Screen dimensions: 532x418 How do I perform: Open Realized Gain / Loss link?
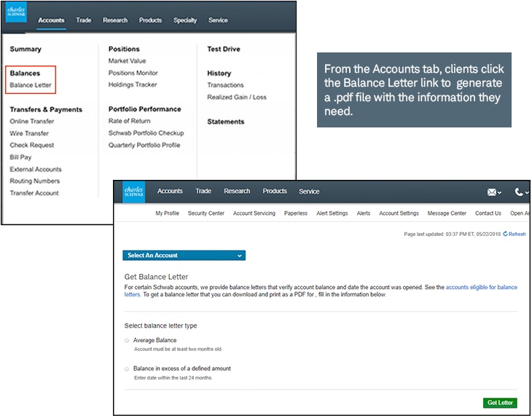[x=237, y=98]
